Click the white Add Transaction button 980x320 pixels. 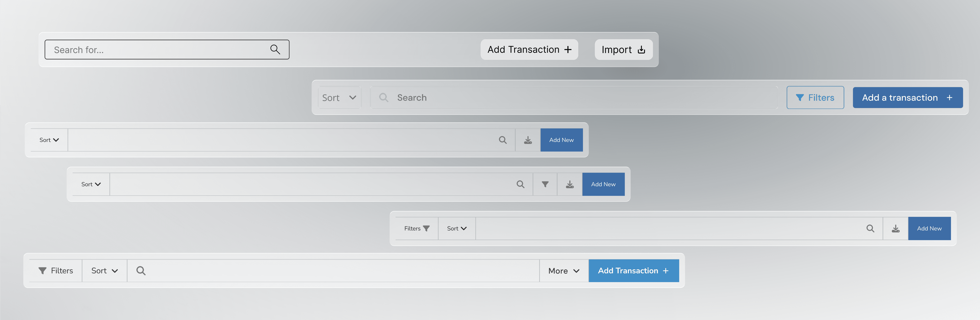[x=529, y=49]
